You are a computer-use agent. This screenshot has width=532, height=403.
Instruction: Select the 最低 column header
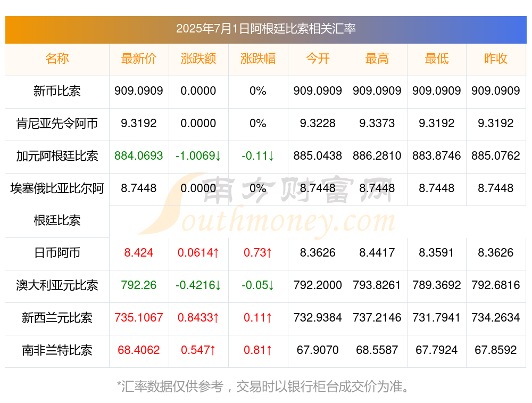point(437,59)
